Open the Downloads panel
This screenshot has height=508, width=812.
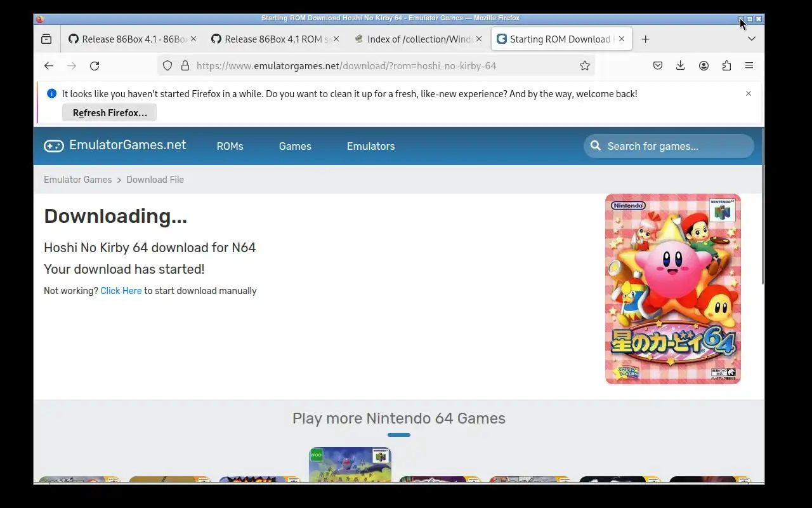(x=681, y=65)
